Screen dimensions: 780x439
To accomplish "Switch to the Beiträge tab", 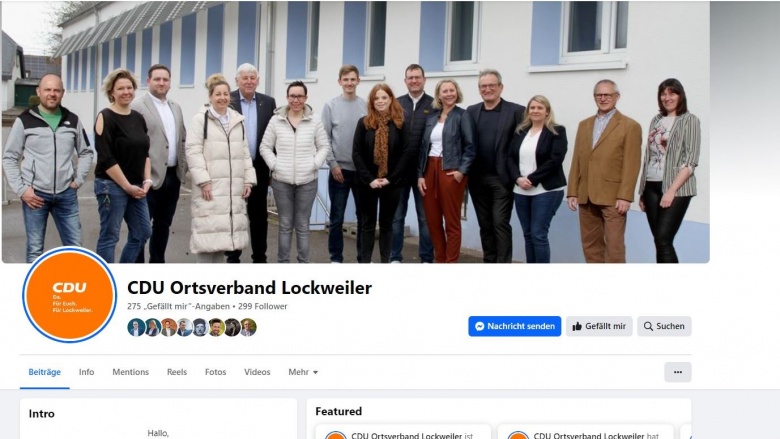I will click(44, 372).
